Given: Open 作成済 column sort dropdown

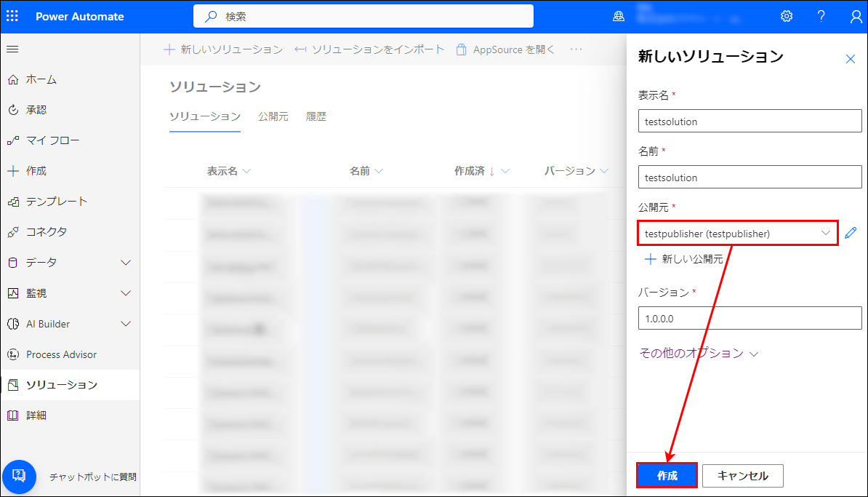Looking at the screenshot, I should coord(481,171).
